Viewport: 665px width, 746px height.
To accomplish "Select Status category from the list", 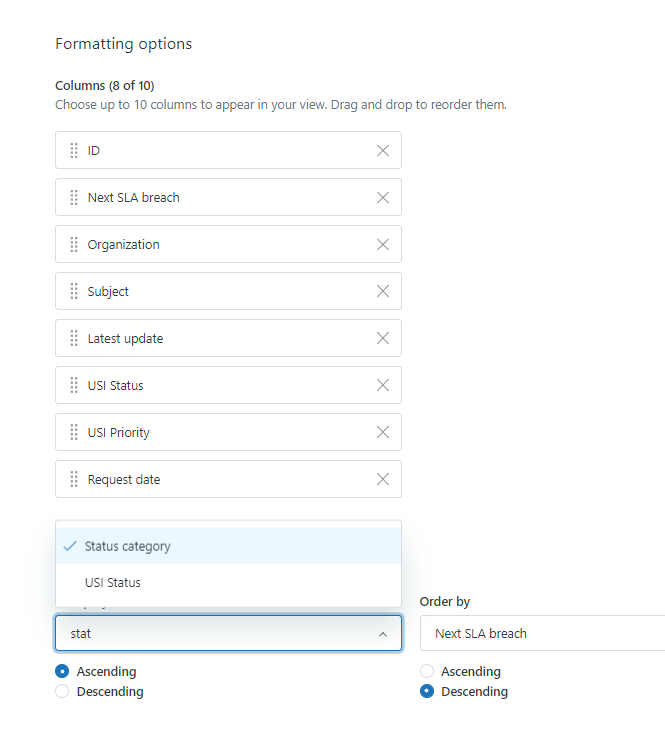I will coord(128,547).
